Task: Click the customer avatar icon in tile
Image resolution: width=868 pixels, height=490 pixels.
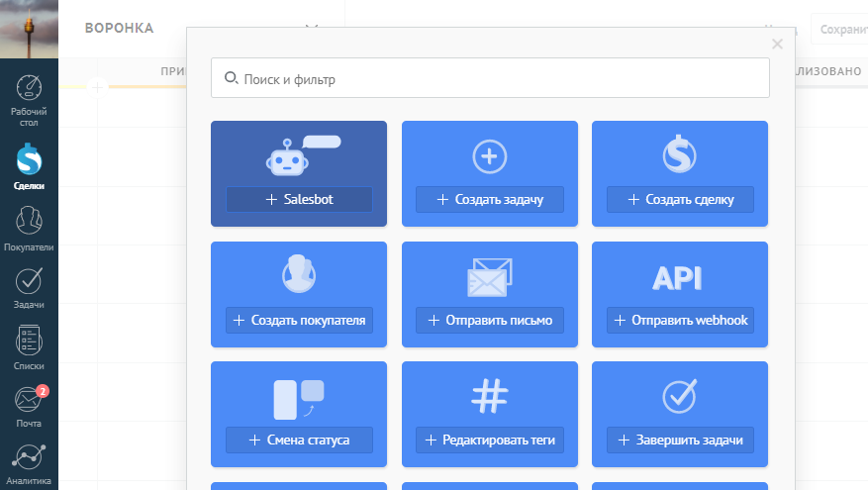Action: coord(299,275)
